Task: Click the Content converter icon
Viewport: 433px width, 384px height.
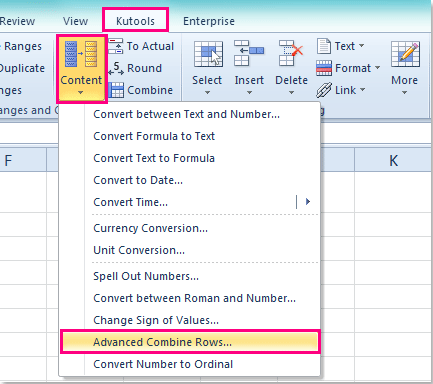Action: point(81,54)
